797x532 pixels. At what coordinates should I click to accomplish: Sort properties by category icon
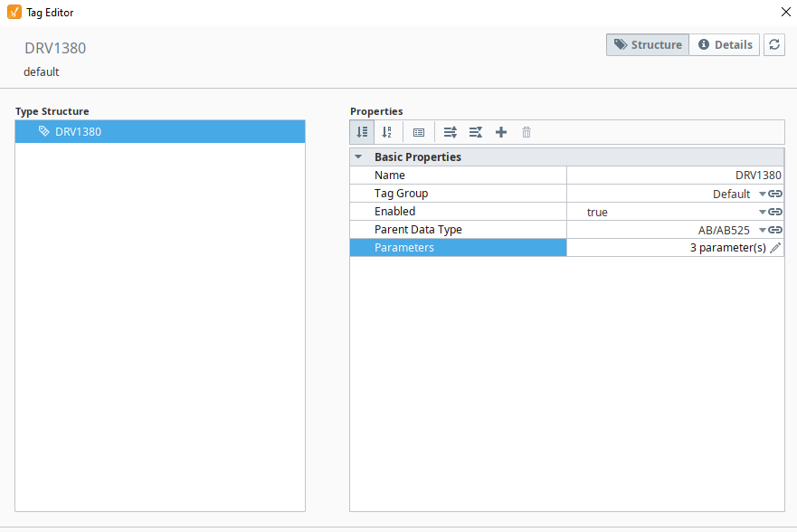point(362,132)
